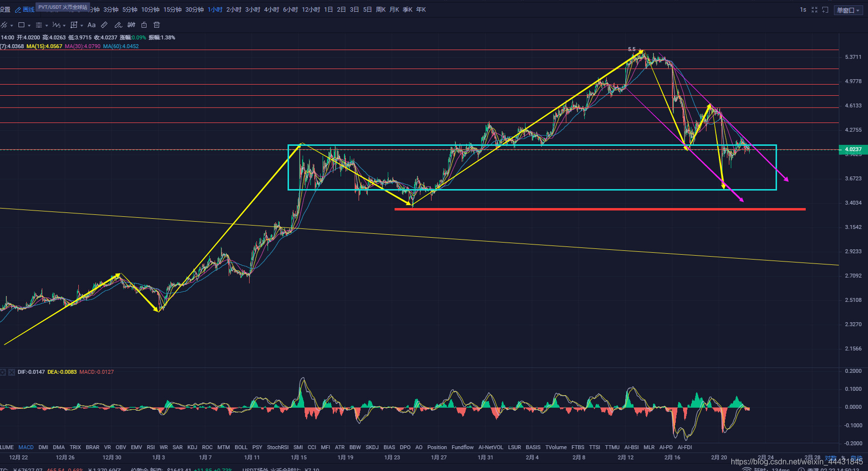Select the ruler measurement tool
Image resolution: width=868 pixels, height=471 pixels.
(x=104, y=25)
